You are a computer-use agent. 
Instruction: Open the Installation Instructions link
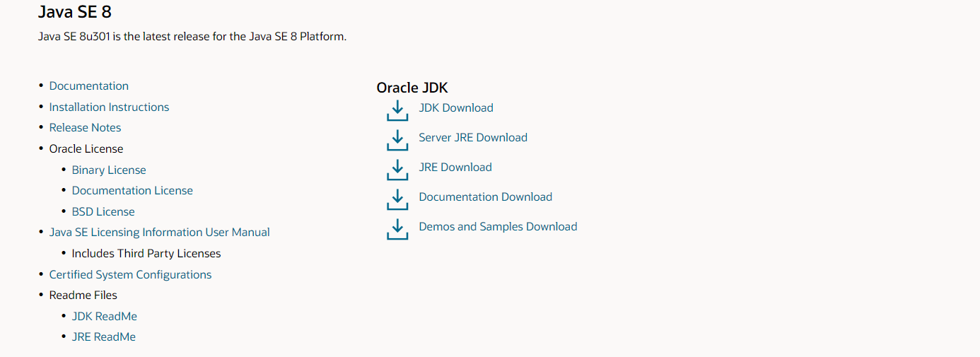[109, 107]
